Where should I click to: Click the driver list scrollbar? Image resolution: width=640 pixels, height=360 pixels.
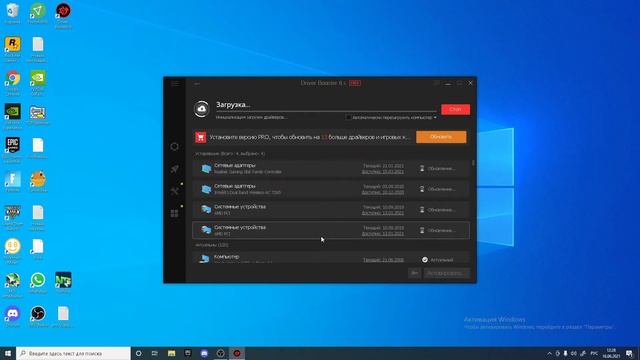click(x=473, y=163)
